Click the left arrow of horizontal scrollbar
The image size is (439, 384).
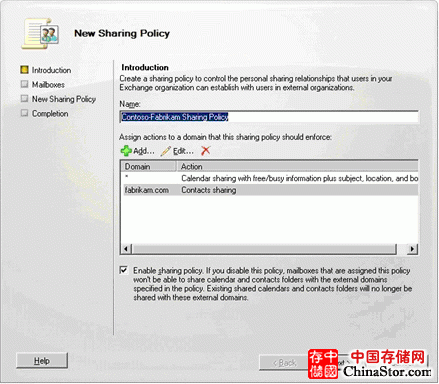tap(126, 249)
